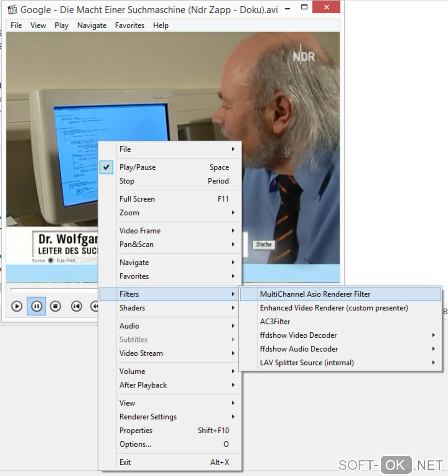Click the application icon in the title bar
The image size is (448, 476).
point(12,9)
